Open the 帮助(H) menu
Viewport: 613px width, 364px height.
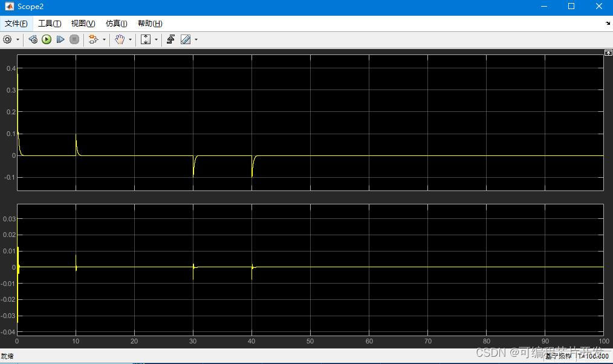tap(150, 24)
